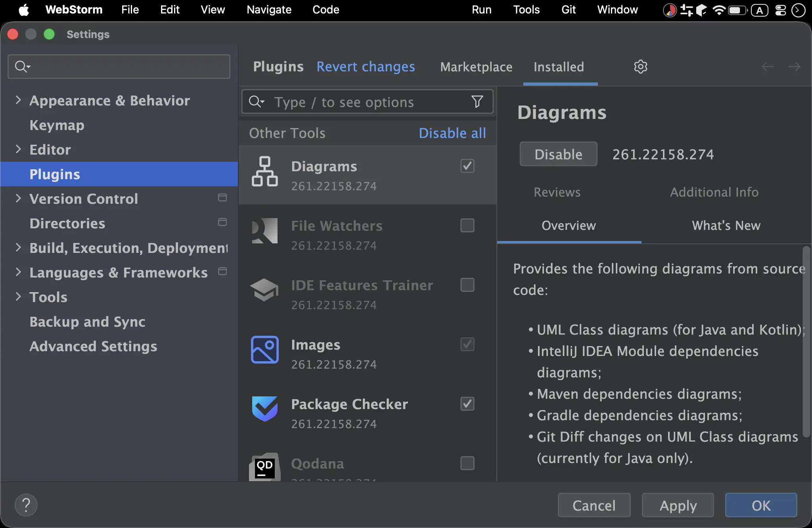Enable the Qodana plugin checkbox
This screenshot has height=528, width=812.
tap(467, 463)
